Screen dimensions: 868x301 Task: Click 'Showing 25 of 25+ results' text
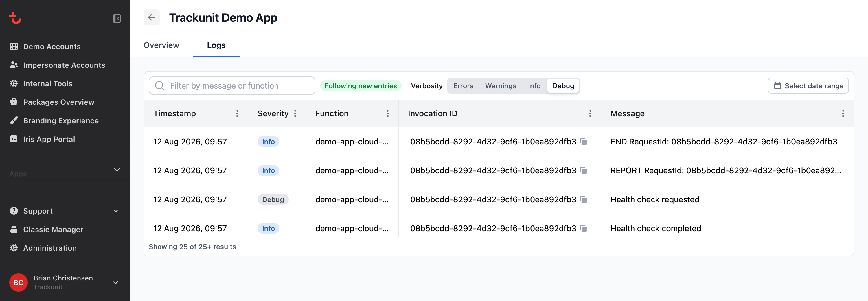[192, 247]
